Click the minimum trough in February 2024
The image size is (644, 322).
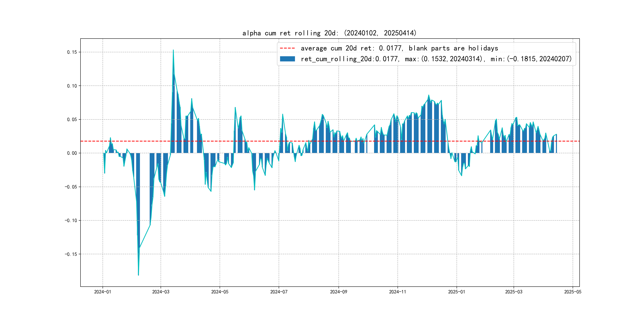[x=139, y=274]
